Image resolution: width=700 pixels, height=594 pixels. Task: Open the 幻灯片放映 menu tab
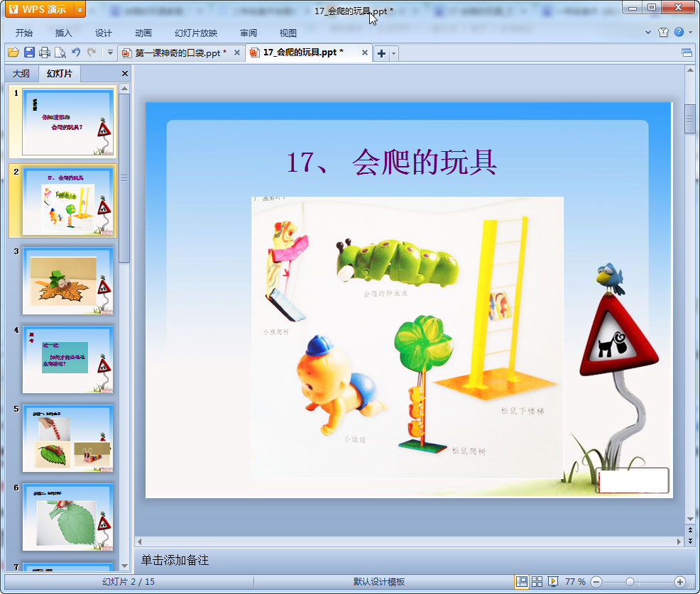click(x=196, y=33)
